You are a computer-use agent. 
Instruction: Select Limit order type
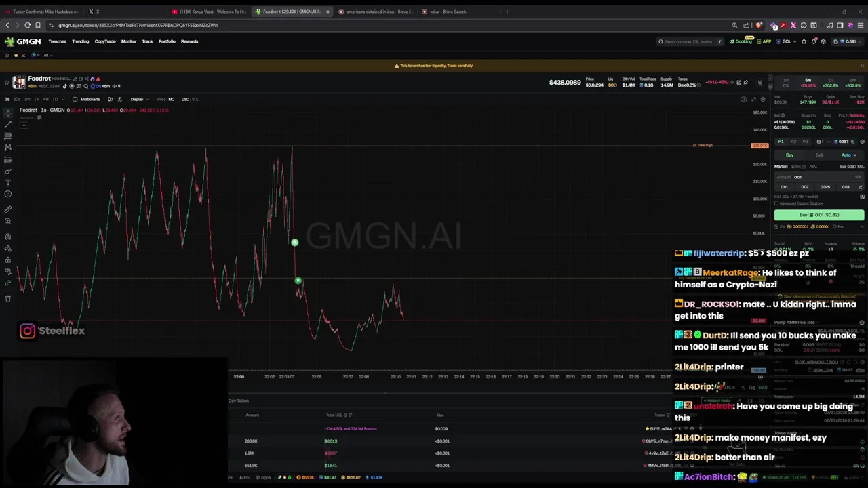[x=800, y=167]
